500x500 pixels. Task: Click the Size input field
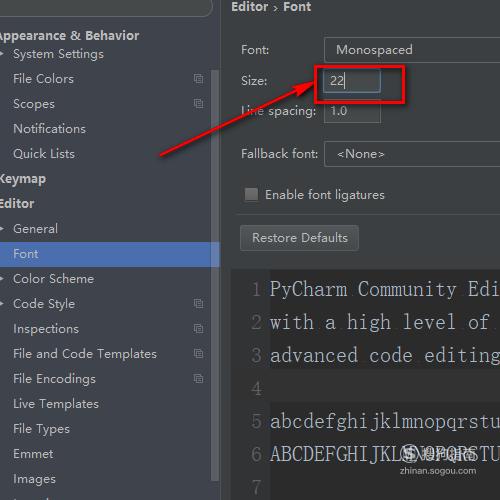pyautogui.click(x=352, y=81)
